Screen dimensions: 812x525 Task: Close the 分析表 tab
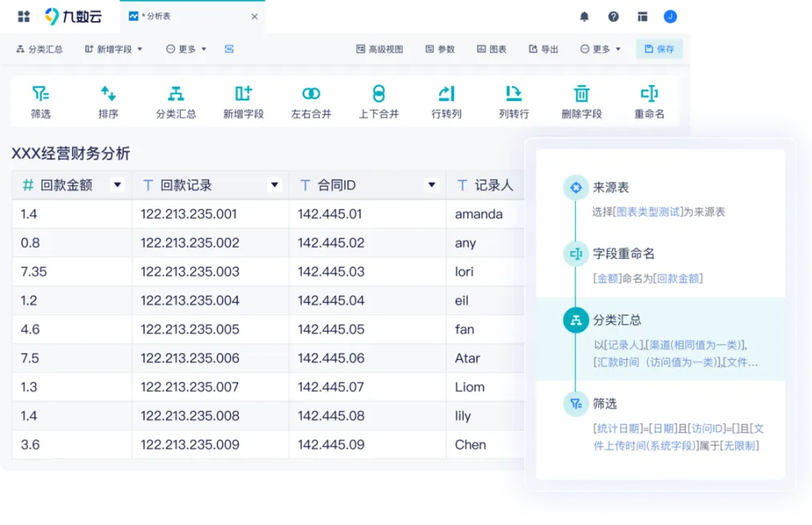tap(255, 17)
